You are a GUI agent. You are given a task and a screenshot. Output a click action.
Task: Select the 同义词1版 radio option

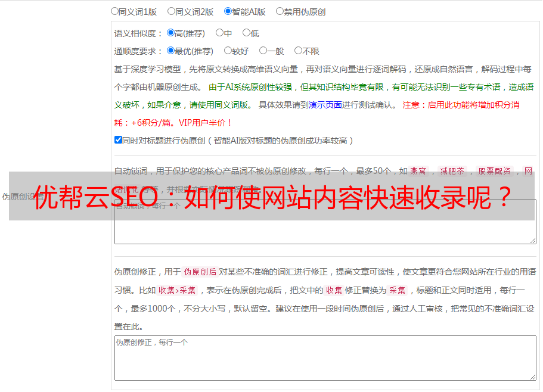tap(114, 11)
